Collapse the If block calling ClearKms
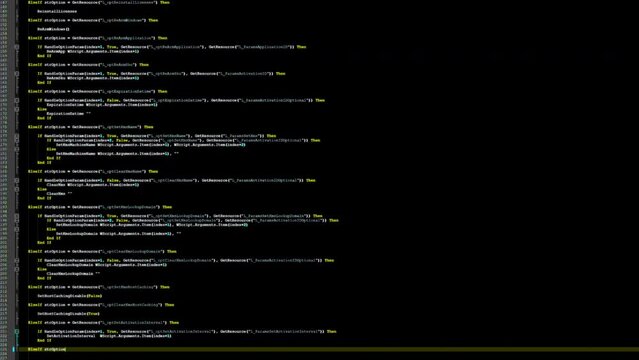Viewport: 639px width, 360px height. pyautogui.click(x=17, y=180)
